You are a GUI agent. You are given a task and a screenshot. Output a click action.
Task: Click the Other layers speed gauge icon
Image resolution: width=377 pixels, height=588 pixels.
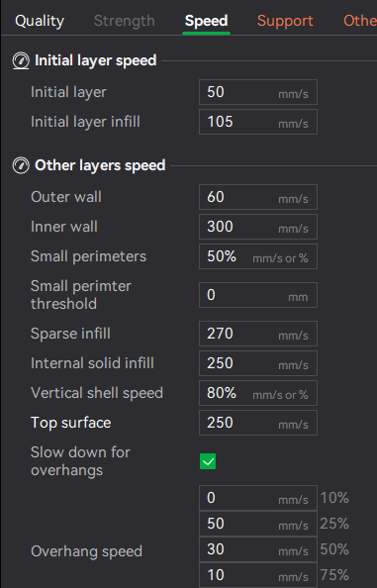pos(21,165)
